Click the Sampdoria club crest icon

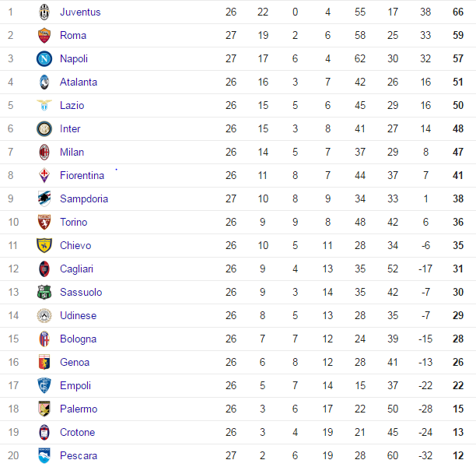(x=44, y=198)
